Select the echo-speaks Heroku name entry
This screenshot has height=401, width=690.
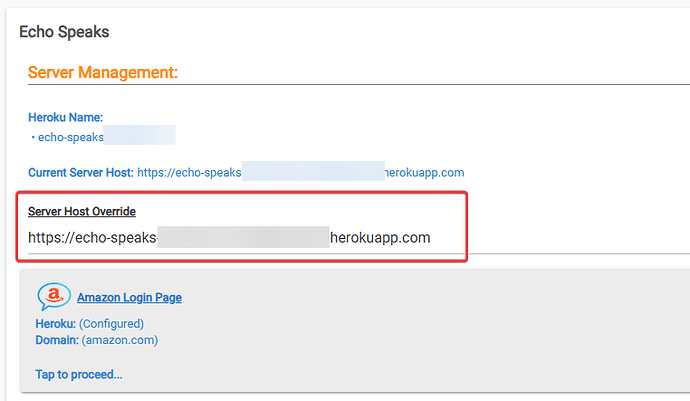point(104,137)
